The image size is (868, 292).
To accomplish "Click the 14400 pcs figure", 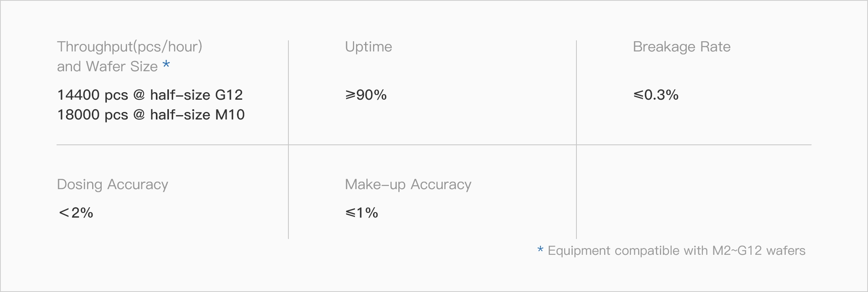I will pyautogui.click(x=93, y=95).
